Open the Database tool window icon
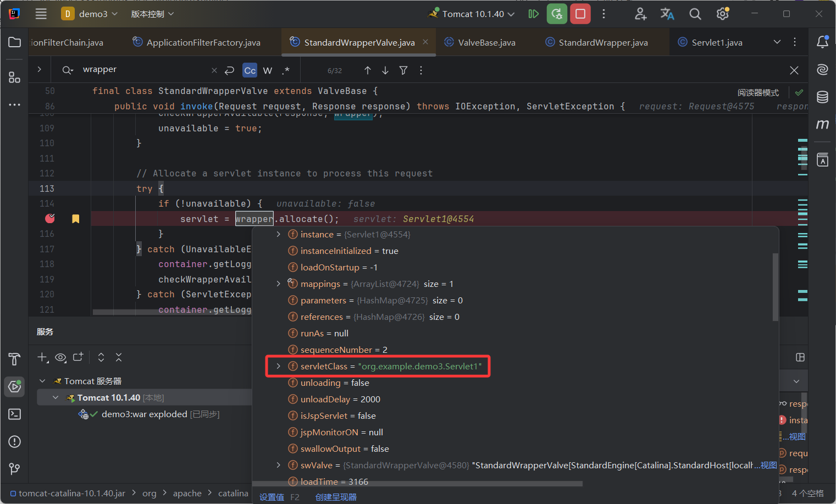The width and height of the screenshot is (836, 504). pyautogui.click(x=822, y=97)
